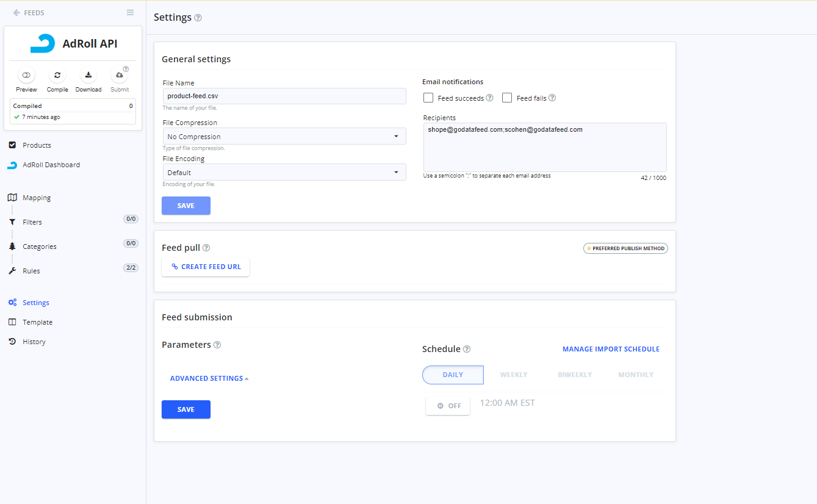Click the Settings gears icon
817x504 pixels.
(12, 303)
